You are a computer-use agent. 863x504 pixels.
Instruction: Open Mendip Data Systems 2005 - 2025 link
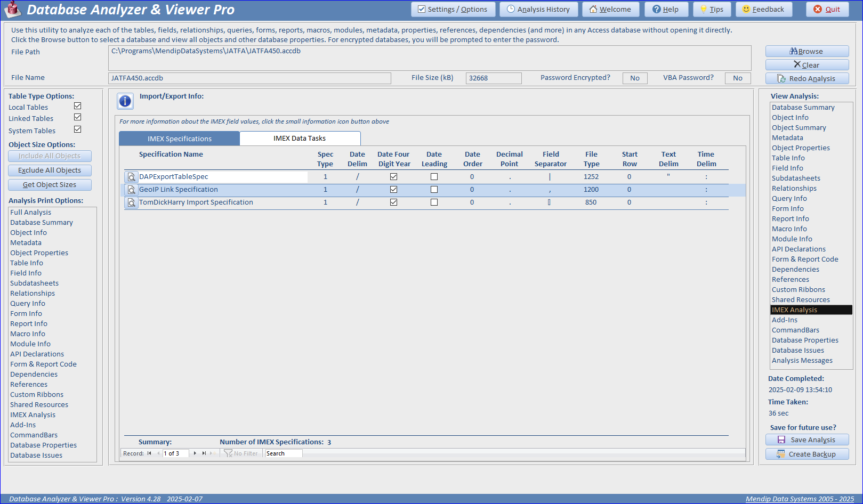(800, 499)
